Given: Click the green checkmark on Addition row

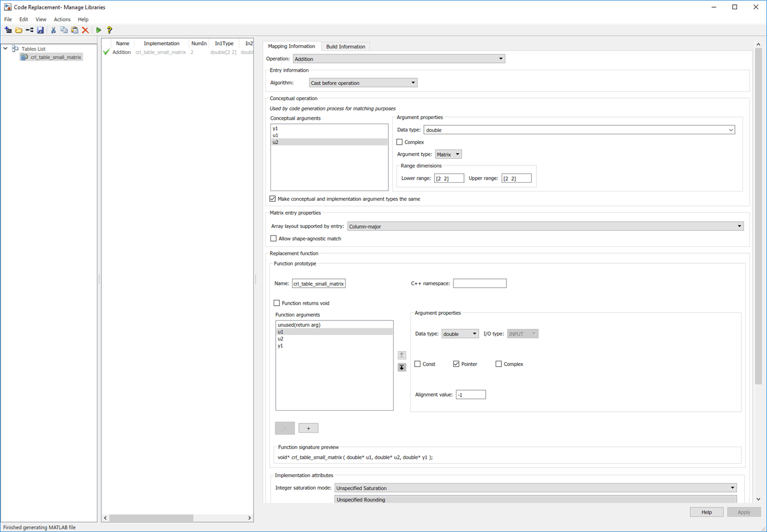Looking at the screenshot, I should click(x=106, y=52).
